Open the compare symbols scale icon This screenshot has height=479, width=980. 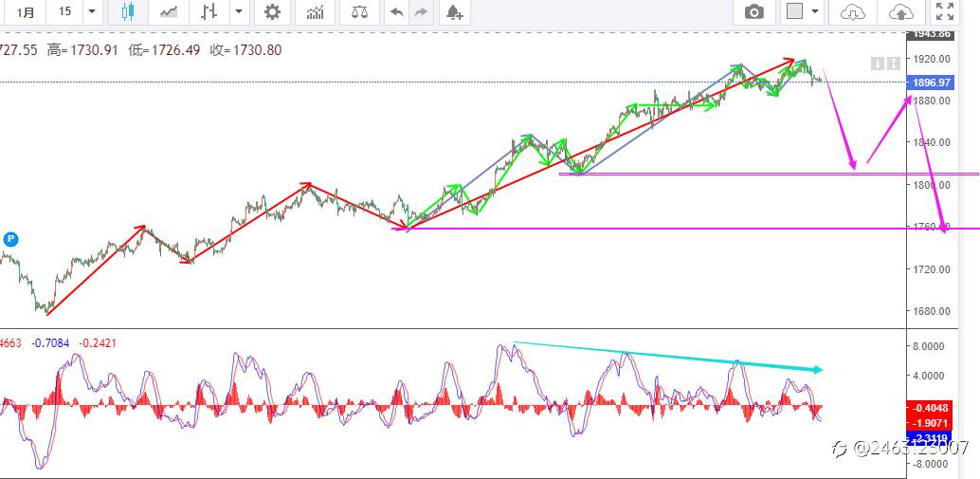click(359, 11)
